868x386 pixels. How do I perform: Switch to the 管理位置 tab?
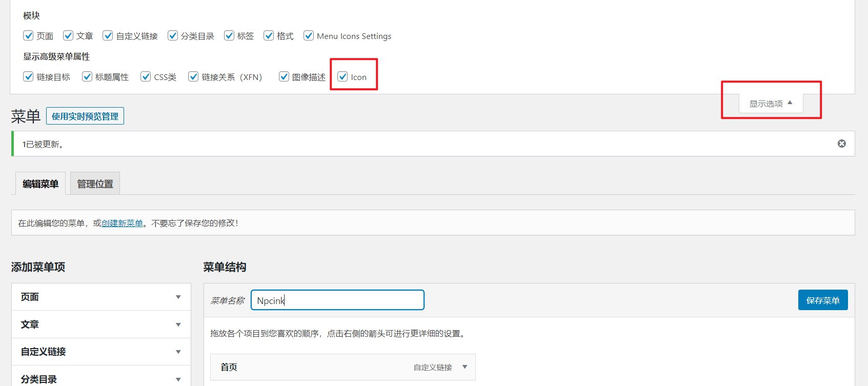(x=95, y=184)
